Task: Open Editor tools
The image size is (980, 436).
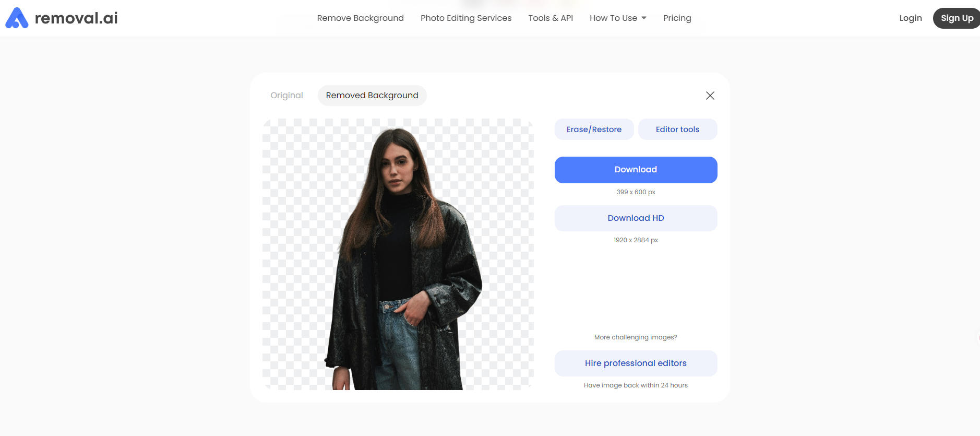Action: coord(677,129)
